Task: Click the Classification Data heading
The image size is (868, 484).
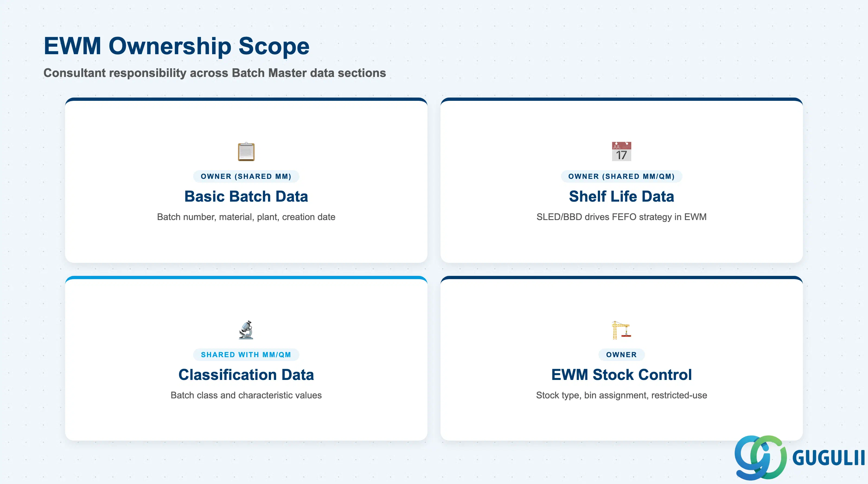Action: pos(246,375)
